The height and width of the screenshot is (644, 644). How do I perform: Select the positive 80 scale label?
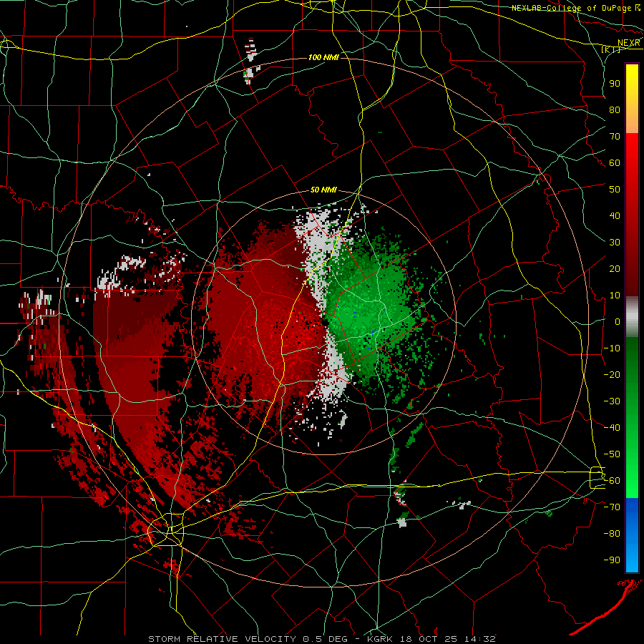coord(615,109)
